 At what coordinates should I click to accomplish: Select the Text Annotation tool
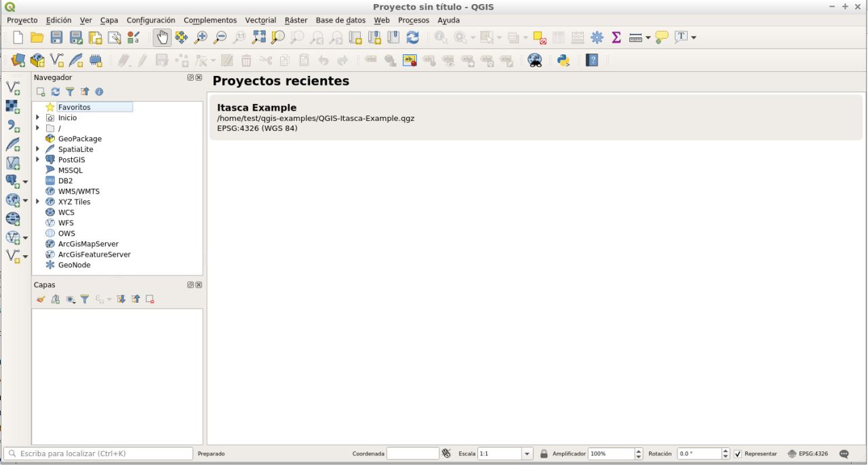(682, 37)
